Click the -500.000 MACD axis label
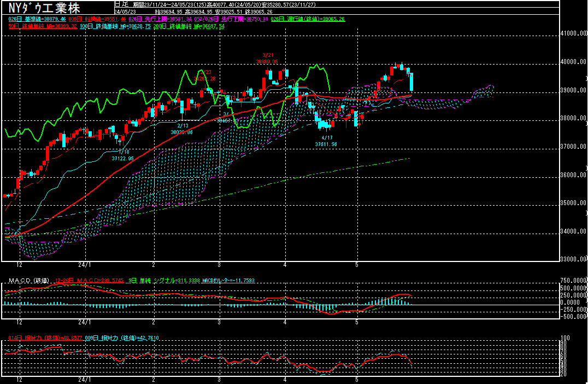 (574, 316)
